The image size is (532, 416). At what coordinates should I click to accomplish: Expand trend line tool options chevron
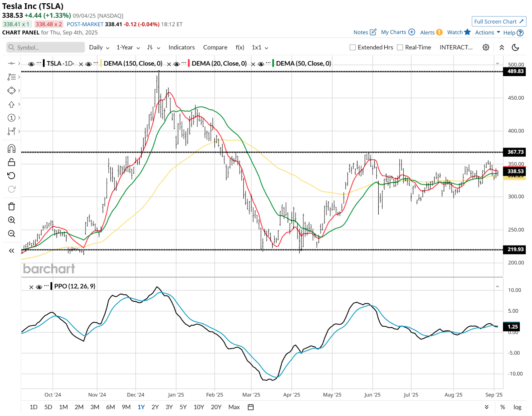(x=19, y=63)
